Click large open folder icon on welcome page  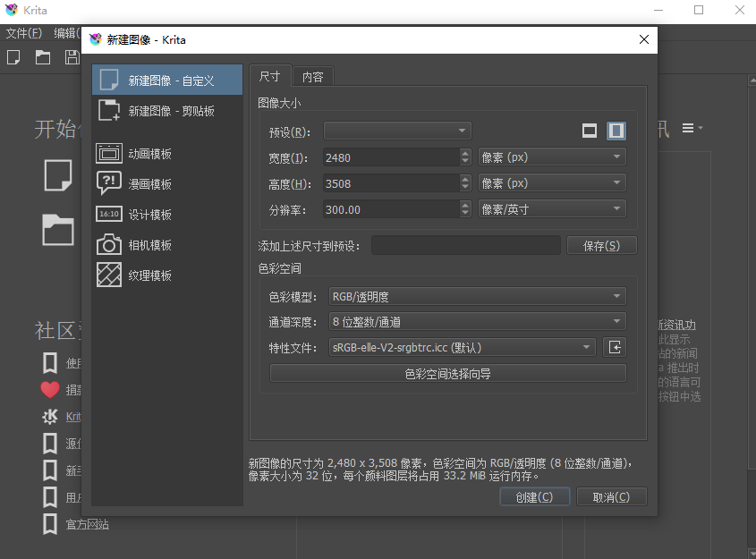[58, 230]
